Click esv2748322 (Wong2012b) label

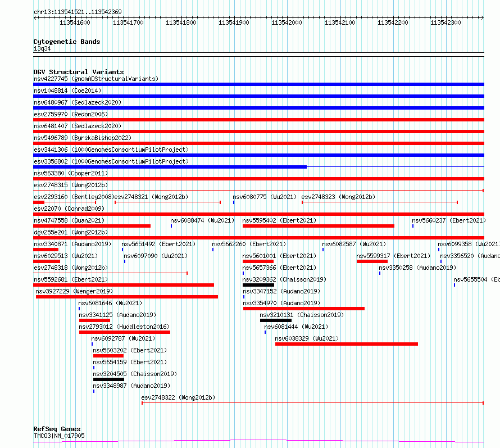(178, 397)
